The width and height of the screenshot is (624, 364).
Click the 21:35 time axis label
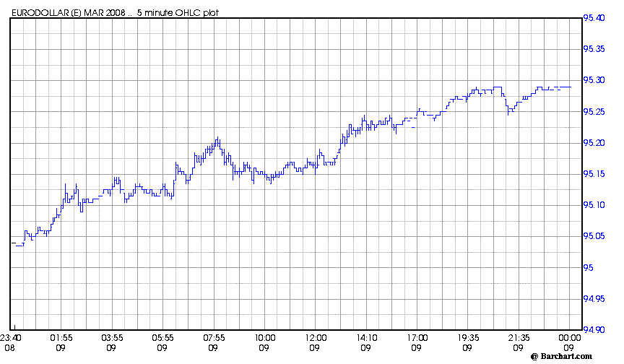pyautogui.click(x=519, y=338)
